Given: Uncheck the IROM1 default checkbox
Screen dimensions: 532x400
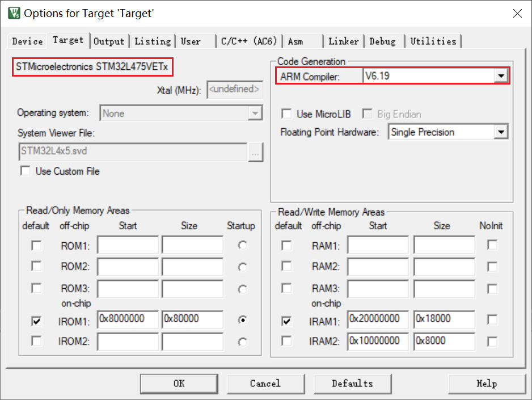Looking at the screenshot, I should point(36,321).
